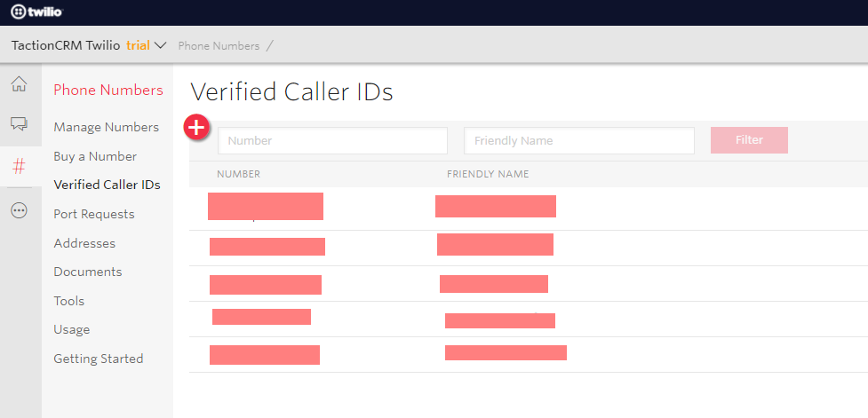Open Getting Started
This screenshot has height=418, width=868.
[99, 359]
